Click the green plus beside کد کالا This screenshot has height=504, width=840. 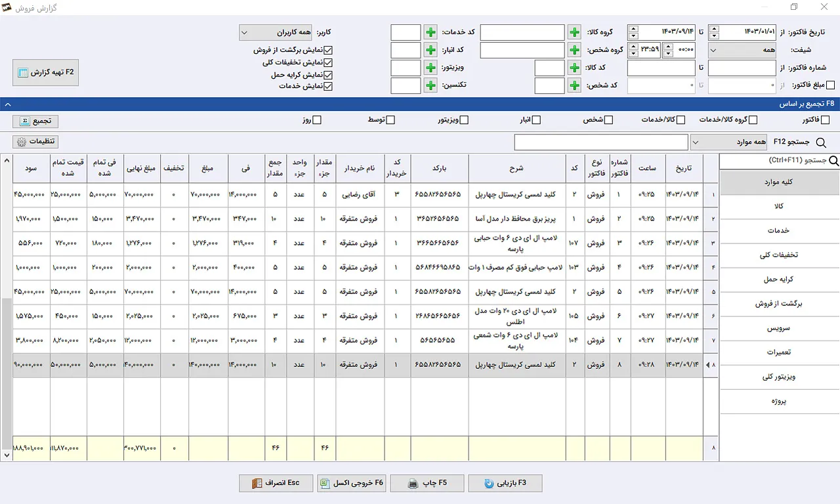tap(574, 68)
